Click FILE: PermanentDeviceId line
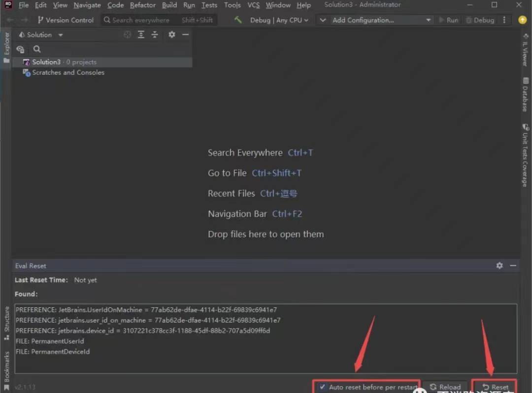532x393 pixels. click(x=53, y=352)
